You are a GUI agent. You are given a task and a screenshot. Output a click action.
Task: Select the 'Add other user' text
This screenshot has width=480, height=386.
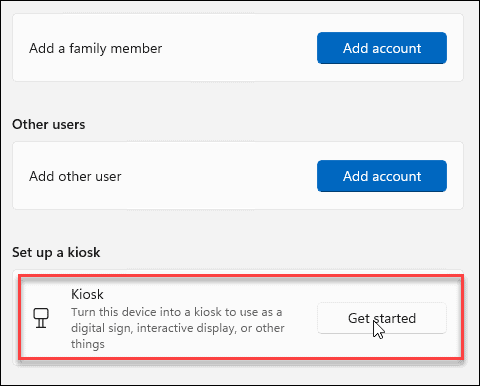click(x=75, y=176)
